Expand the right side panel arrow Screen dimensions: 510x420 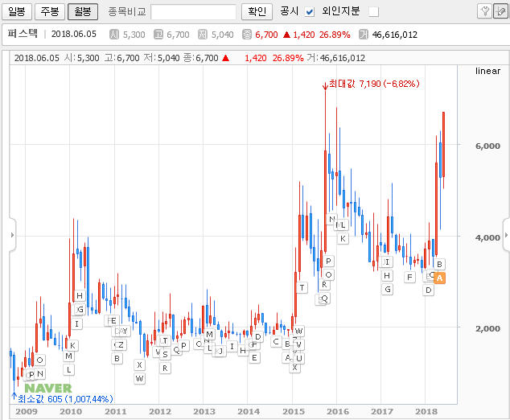click(x=505, y=235)
